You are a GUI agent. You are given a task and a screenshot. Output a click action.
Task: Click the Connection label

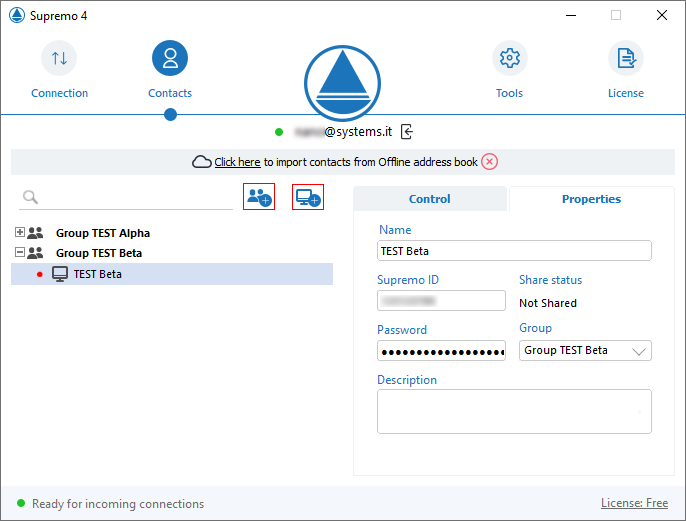point(60,93)
